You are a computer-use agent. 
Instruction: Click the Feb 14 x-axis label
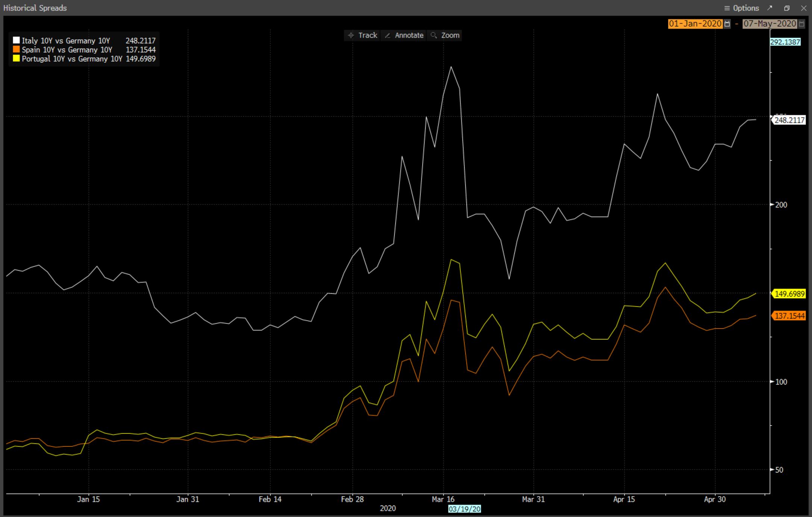click(270, 499)
